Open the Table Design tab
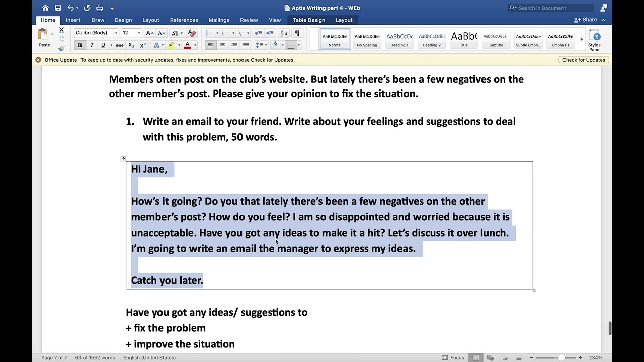 click(309, 20)
